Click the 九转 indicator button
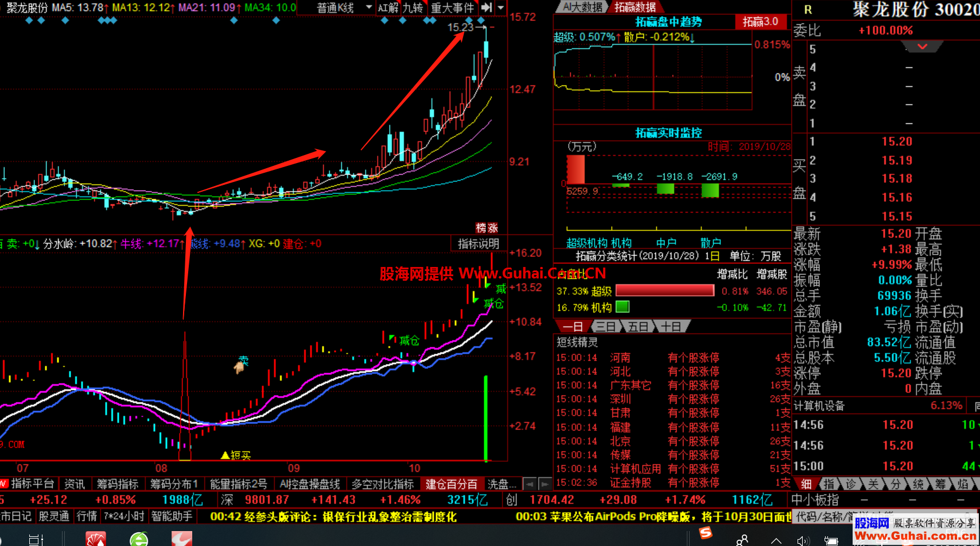This screenshot has width=980, height=546. [x=413, y=7]
